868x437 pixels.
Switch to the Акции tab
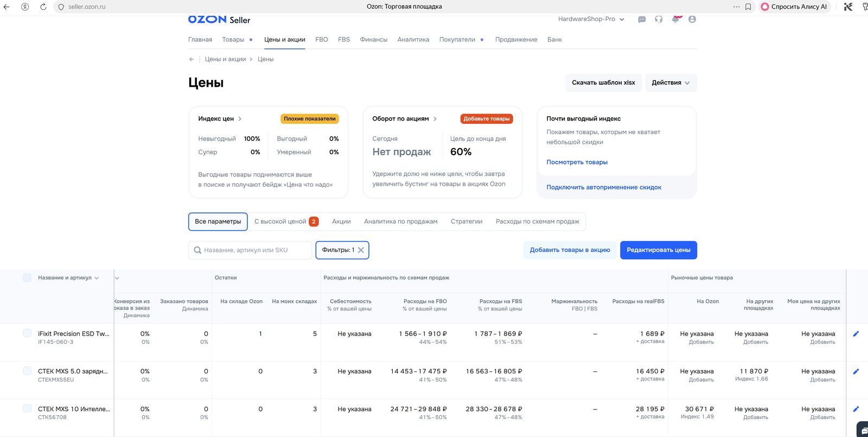click(341, 221)
